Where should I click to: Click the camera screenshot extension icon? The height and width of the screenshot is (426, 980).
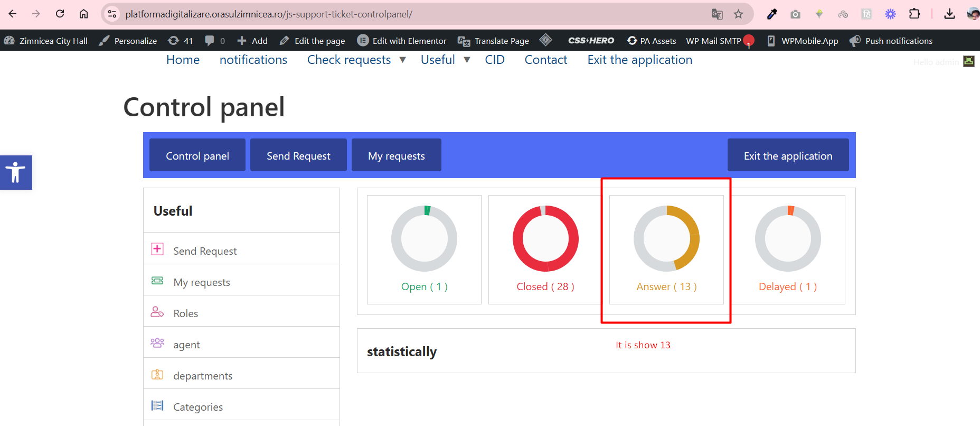click(x=795, y=14)
